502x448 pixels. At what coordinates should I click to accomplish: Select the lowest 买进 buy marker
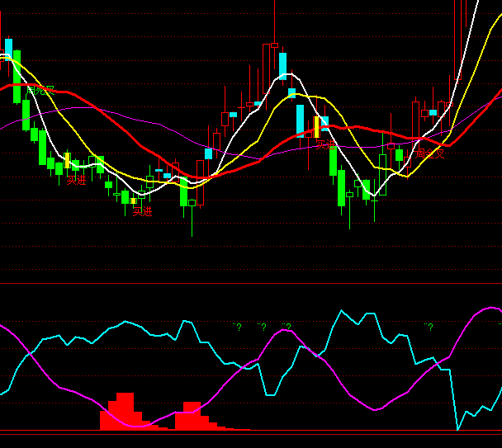(x=142, y=211)
